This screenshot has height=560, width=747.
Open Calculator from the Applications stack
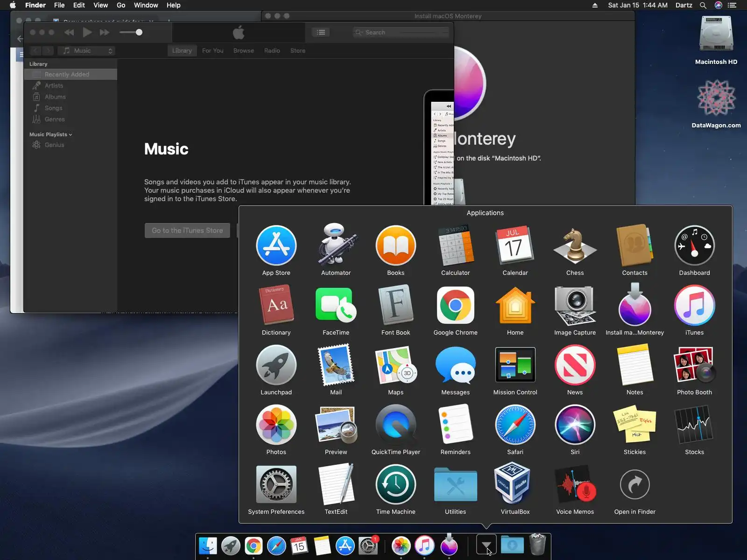(455, 246)
